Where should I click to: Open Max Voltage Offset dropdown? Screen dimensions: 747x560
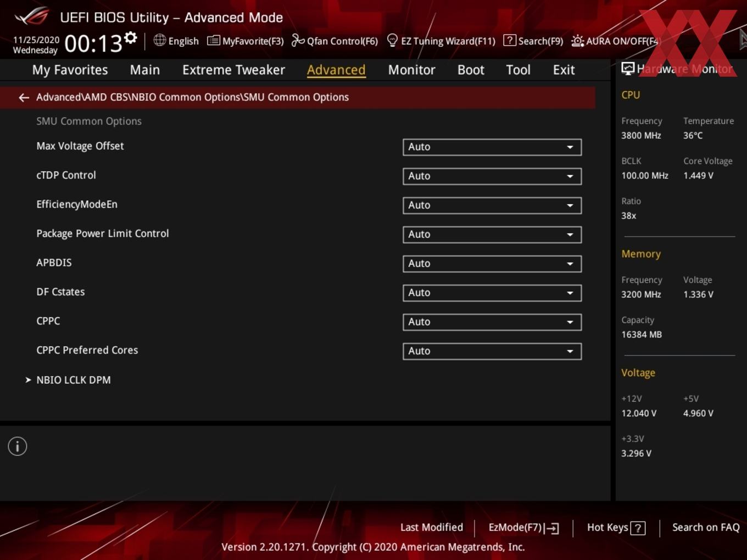pyautogui.click(x=492, y=147)
